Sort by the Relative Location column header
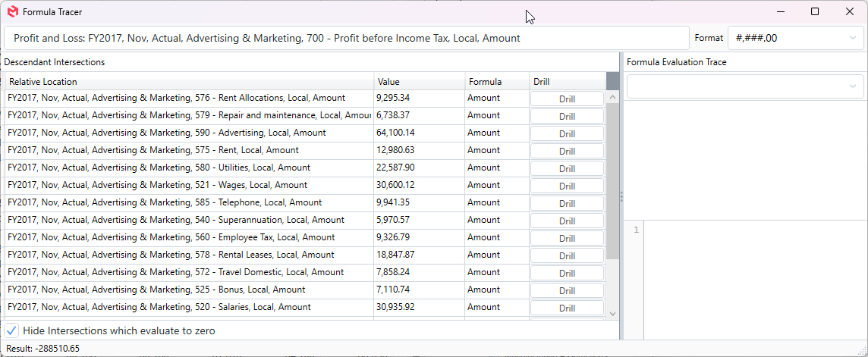 click(x=190, y=82)
